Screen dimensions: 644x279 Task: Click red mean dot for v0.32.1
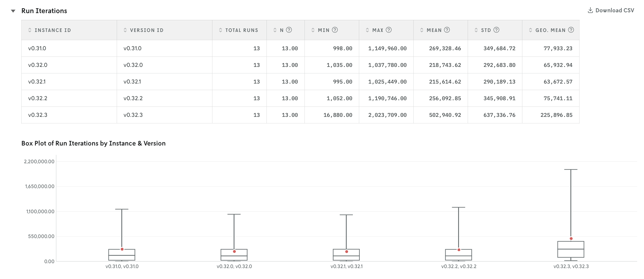click(347, 252)
